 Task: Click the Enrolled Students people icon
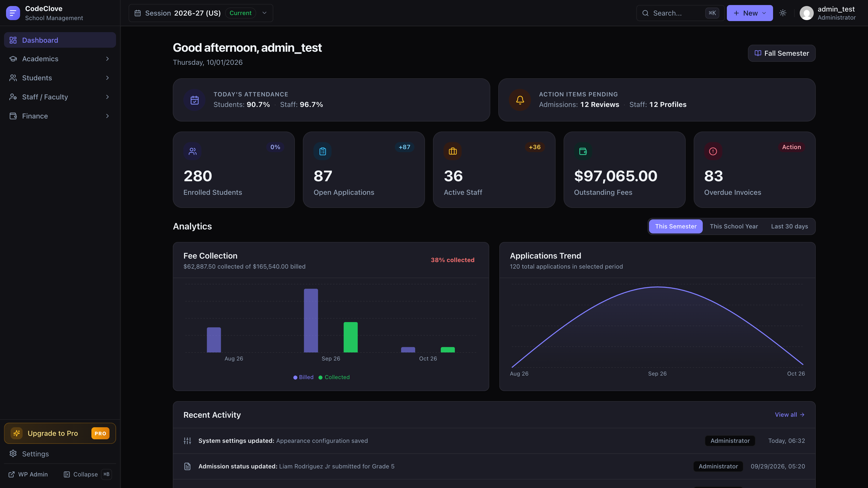[192, 151]
